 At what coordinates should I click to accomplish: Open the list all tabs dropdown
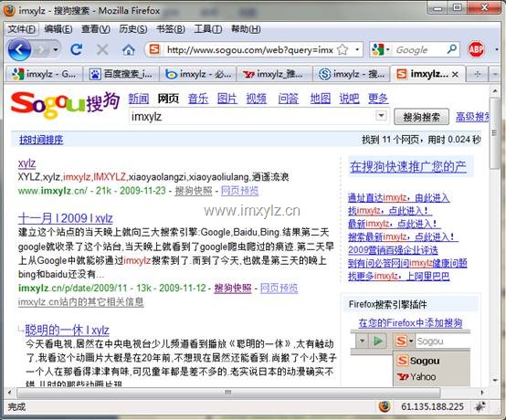click(495, 74)
